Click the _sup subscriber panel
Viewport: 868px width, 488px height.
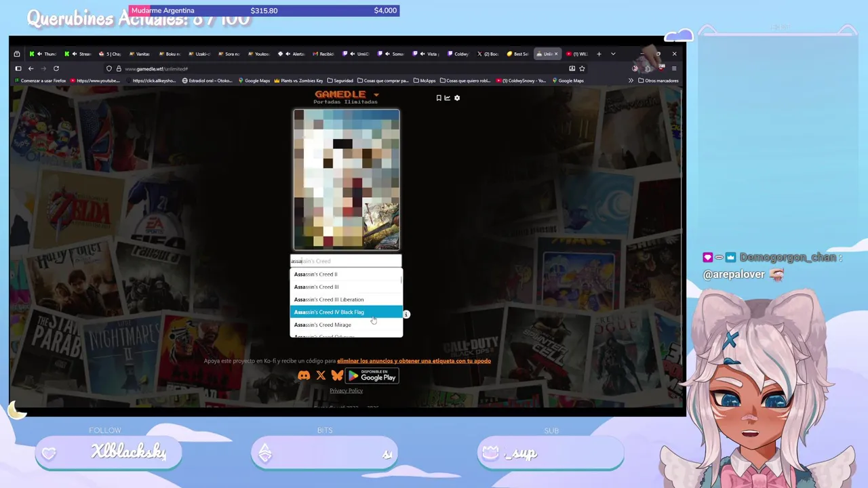pyautogui.click(x=551, y=453)
